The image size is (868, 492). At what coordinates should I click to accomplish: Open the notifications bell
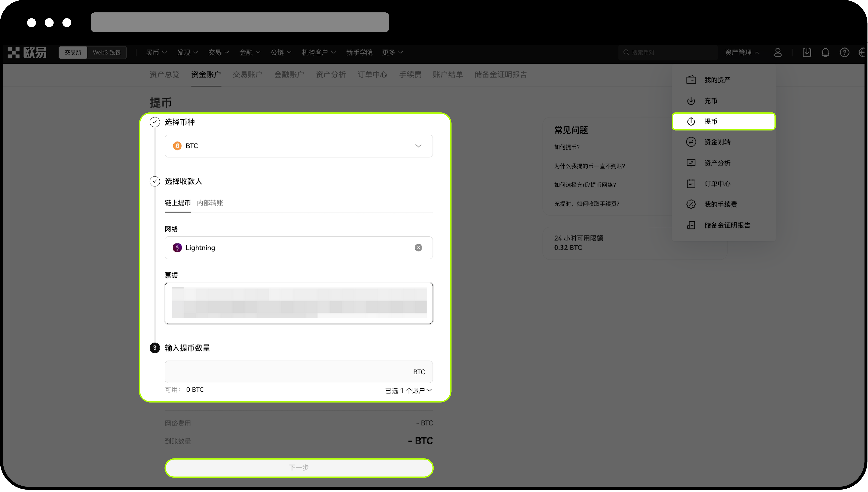825,52
